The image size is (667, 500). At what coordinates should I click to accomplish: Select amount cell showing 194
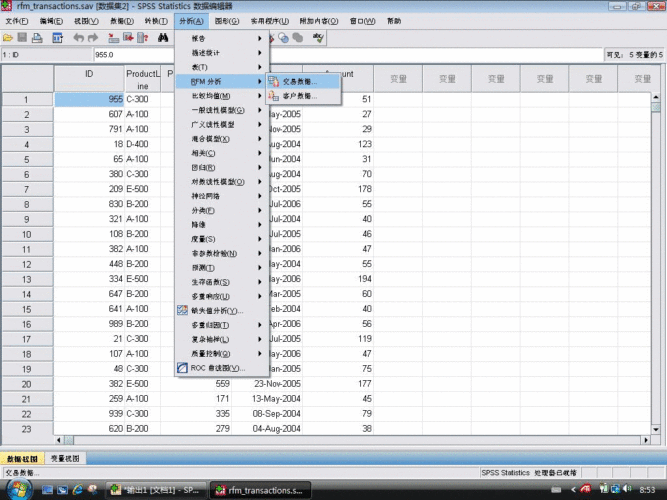coord(338,279)
